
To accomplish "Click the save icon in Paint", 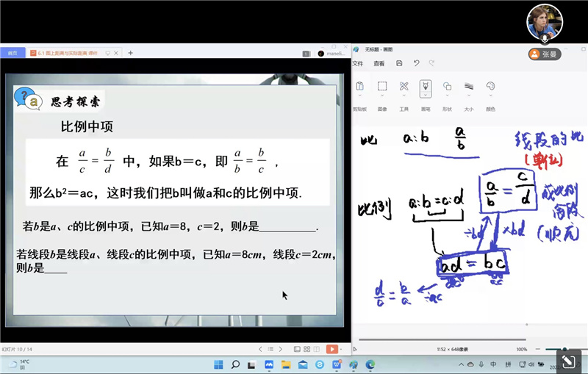I will [399, 63].
